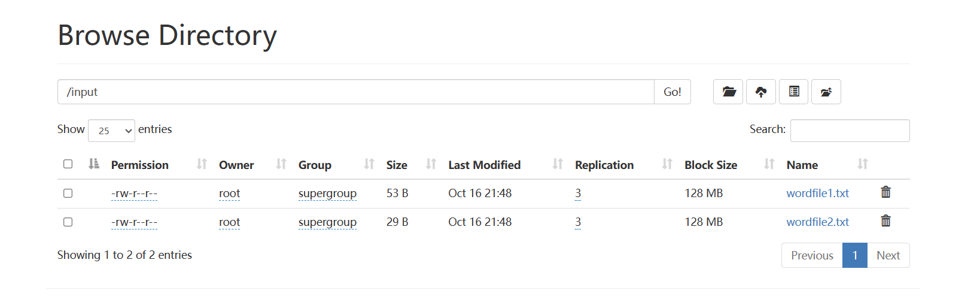
Task: Focus the Search input field
Action: point(850,131)
